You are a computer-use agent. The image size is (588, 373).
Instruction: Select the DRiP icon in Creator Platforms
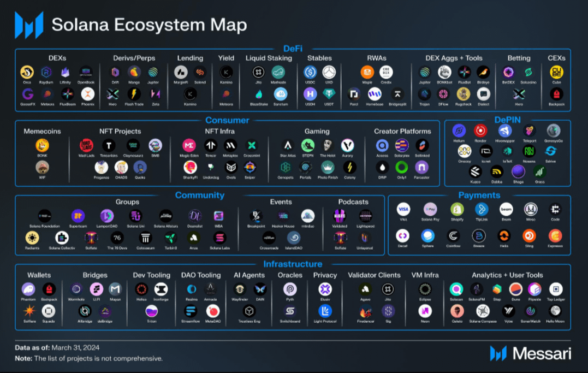(x=382, y=167)
